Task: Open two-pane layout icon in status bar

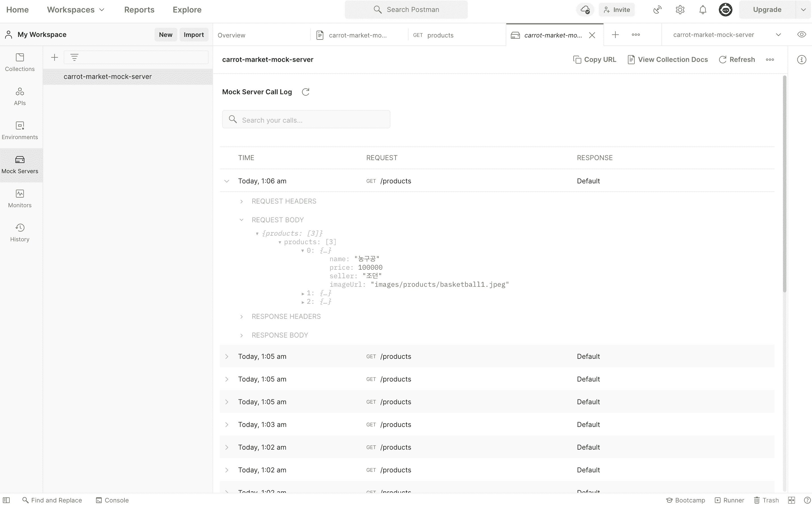Action: [792, 500]
